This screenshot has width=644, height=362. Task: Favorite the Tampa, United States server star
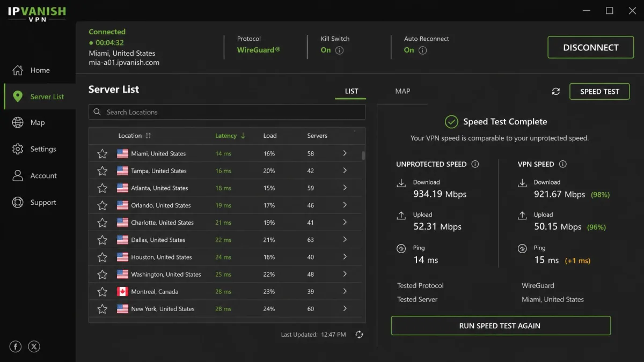point(102,171)
